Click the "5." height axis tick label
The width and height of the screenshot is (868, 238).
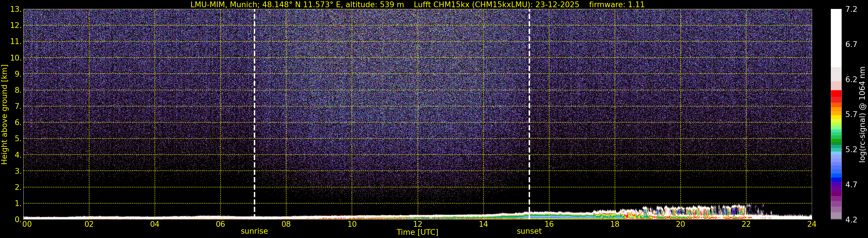(18, 139)
